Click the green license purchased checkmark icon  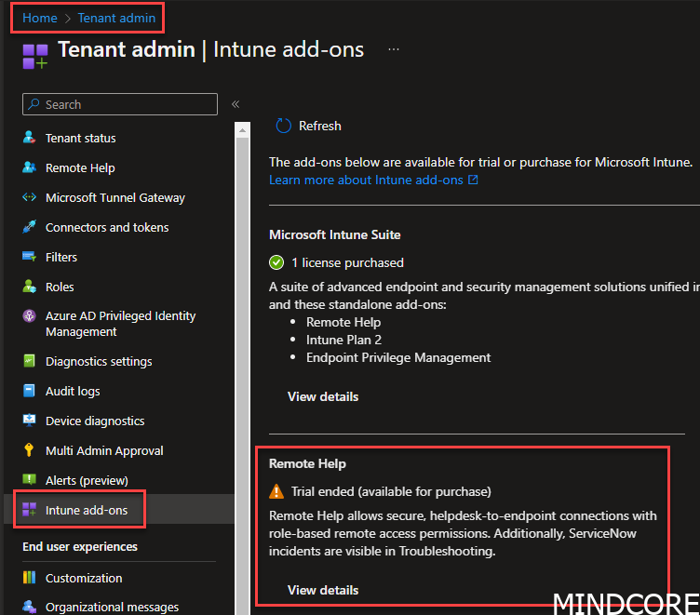[276, 262]
